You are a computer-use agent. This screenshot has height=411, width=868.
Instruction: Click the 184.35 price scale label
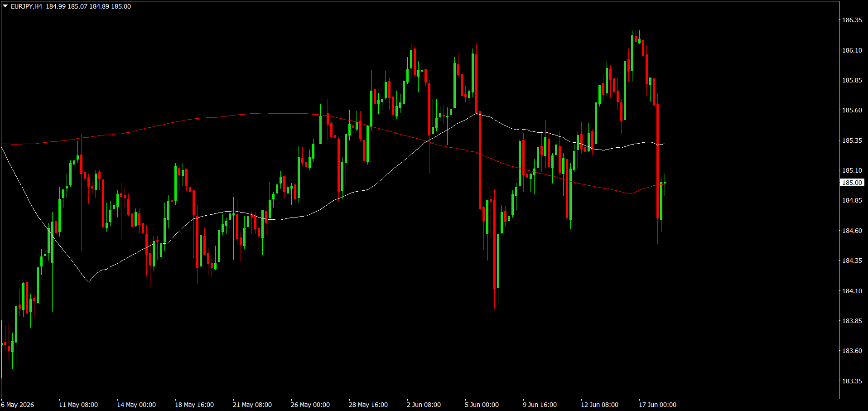coord(852,261)
